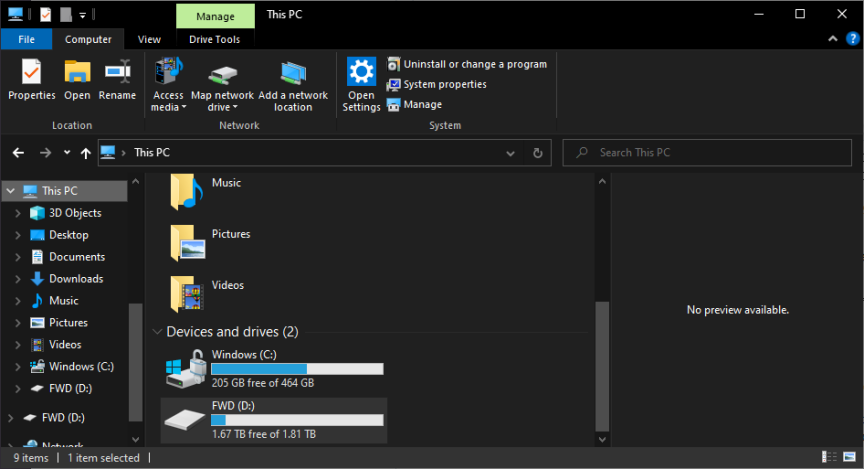The height and width of the screenshot is (469, 864).
Task: Click the file list vertical scrollbar
Action: coord(601,360)
